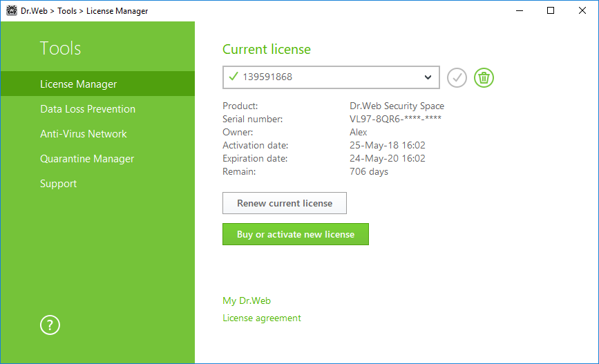Click the 706 days remaining value
Screen dimensions: 599x364
point(369,171)
